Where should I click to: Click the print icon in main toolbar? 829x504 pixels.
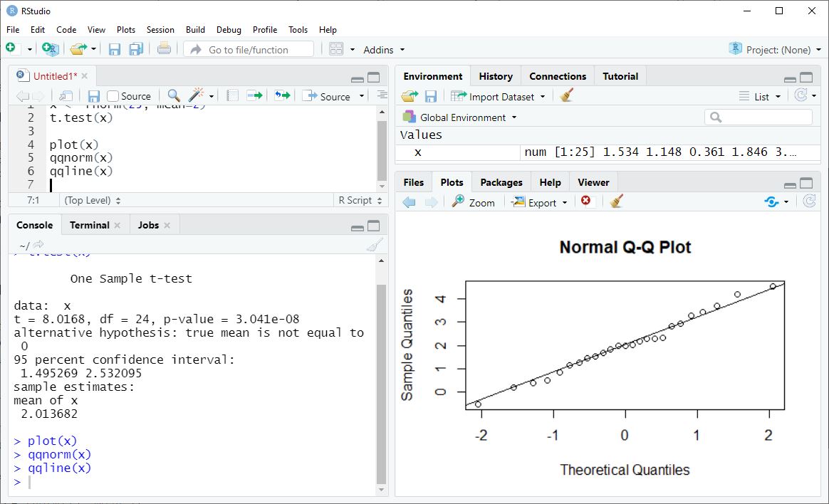tap(164, 49)
